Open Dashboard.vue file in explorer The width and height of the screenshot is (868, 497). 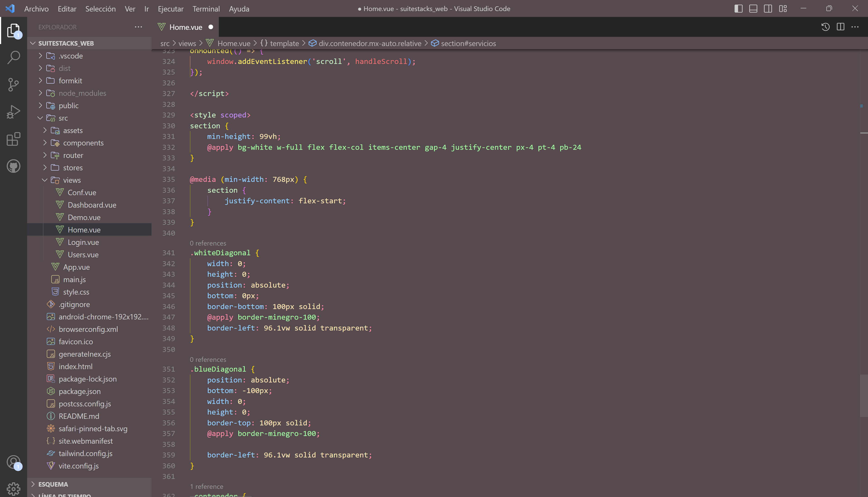(x=92, y=205)
